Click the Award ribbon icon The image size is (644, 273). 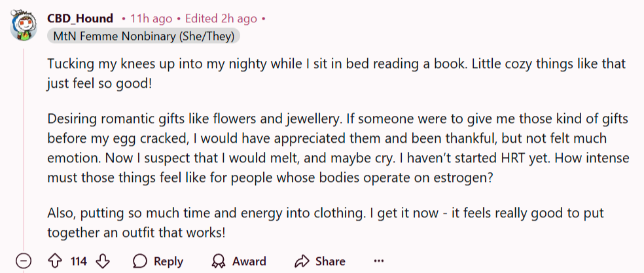pos(218,261)
